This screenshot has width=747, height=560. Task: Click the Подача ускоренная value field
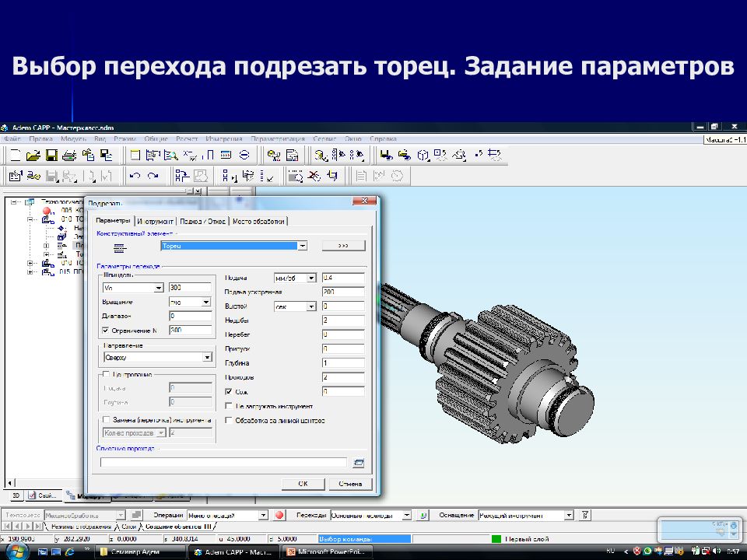point(343,292)
